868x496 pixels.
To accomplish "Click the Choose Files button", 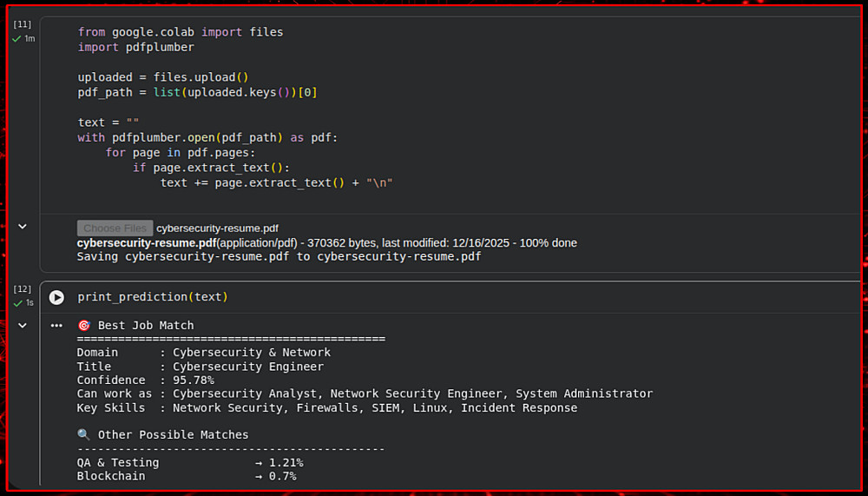I will click(115, 228).
